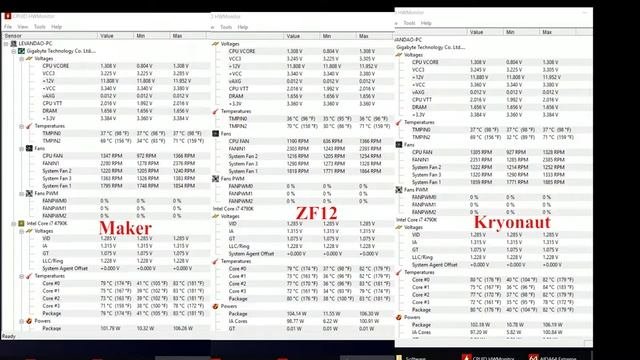Click Core temperatures thermometer icon in Kryonaut window
The image size is (640, 360).
pos(399,272)
